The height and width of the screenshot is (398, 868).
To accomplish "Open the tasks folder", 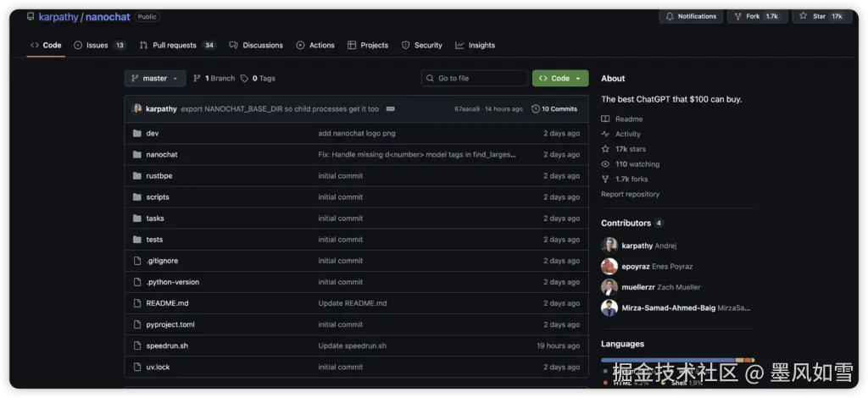I will pos(155,218).
